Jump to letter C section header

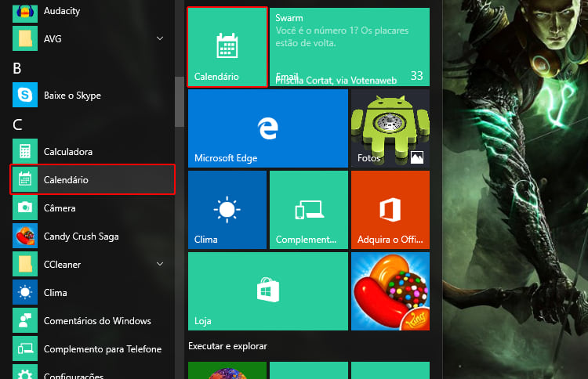pyautogui.click(x=17, y=125)
